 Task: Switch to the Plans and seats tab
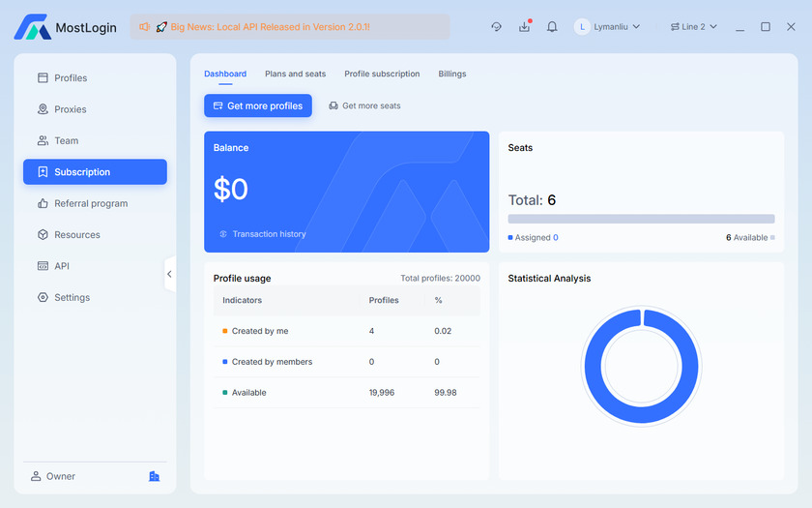295,74
